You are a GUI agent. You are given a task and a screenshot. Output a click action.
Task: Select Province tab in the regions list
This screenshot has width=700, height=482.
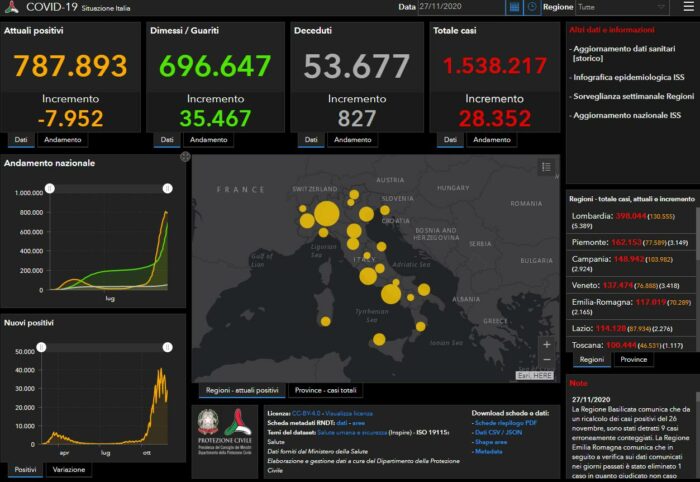[x=632, y=359]
